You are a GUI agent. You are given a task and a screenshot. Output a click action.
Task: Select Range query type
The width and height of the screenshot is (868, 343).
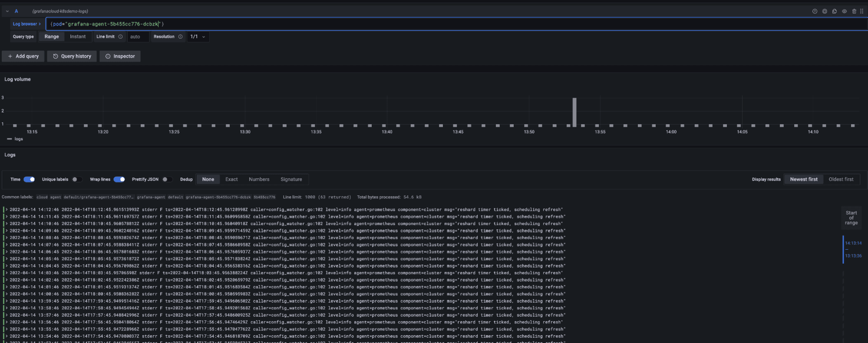[52, 36]
